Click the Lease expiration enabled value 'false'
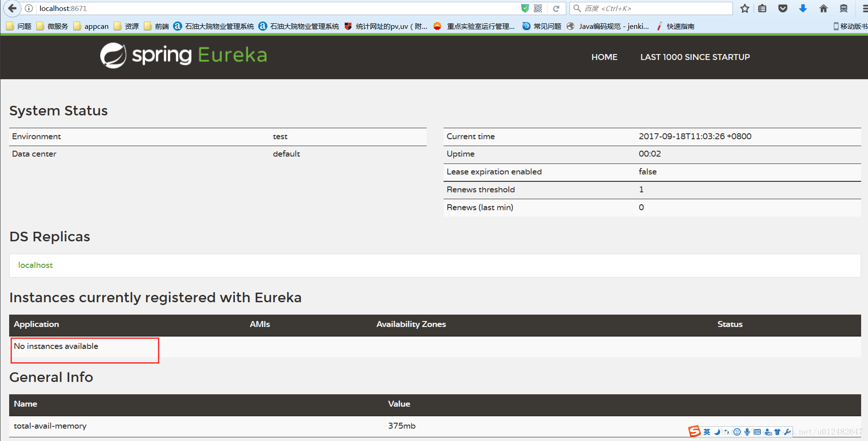Image resolution: width=868 pixels, height=441 pixels. (x=647, y=172)
